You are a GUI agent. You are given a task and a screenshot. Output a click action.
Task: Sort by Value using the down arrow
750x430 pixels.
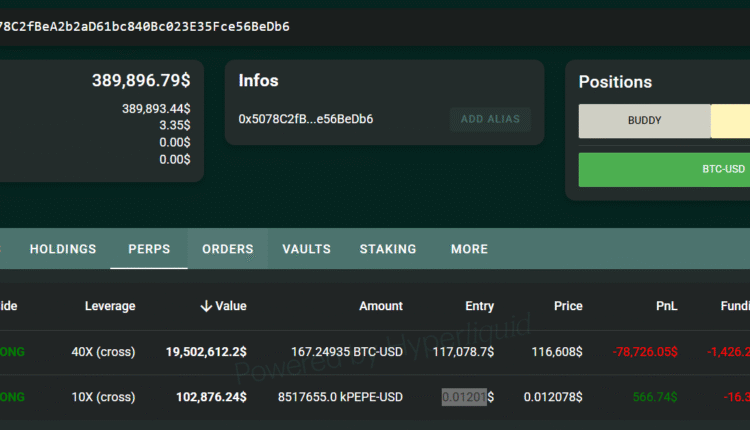207,306
